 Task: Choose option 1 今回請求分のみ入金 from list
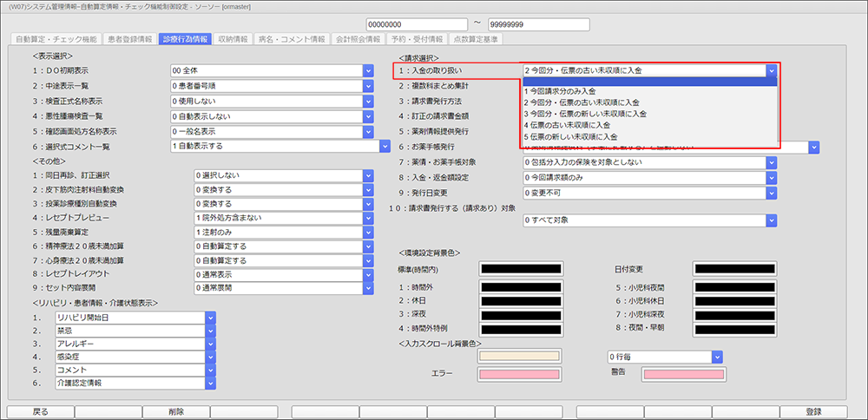559,90
